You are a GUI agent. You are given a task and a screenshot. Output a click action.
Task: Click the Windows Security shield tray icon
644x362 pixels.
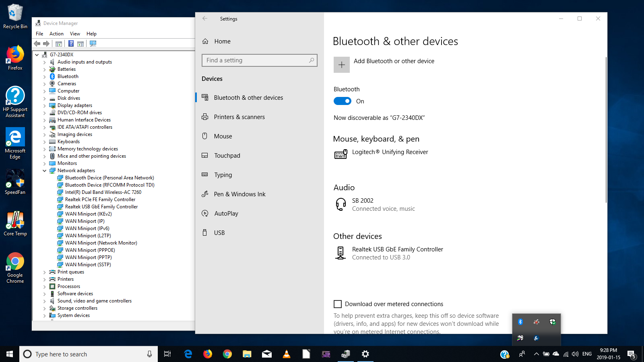552,322
